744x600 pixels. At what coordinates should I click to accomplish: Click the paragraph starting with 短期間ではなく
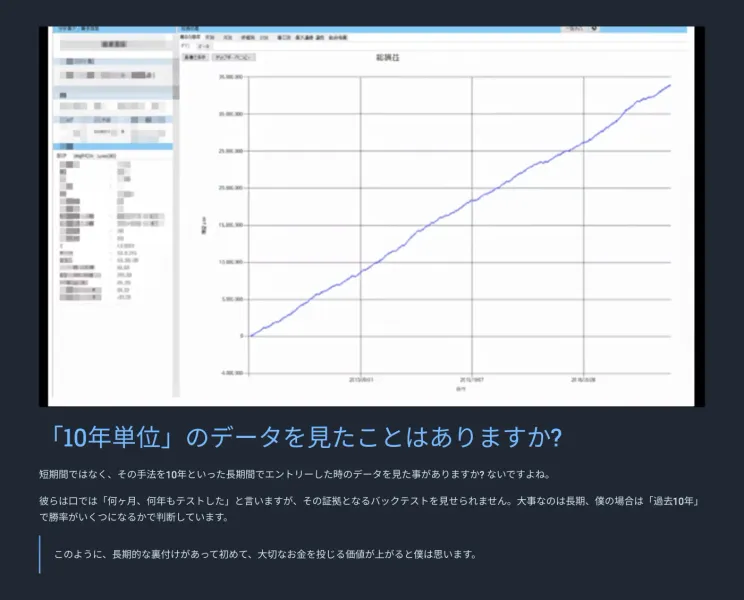pos(295,474)
